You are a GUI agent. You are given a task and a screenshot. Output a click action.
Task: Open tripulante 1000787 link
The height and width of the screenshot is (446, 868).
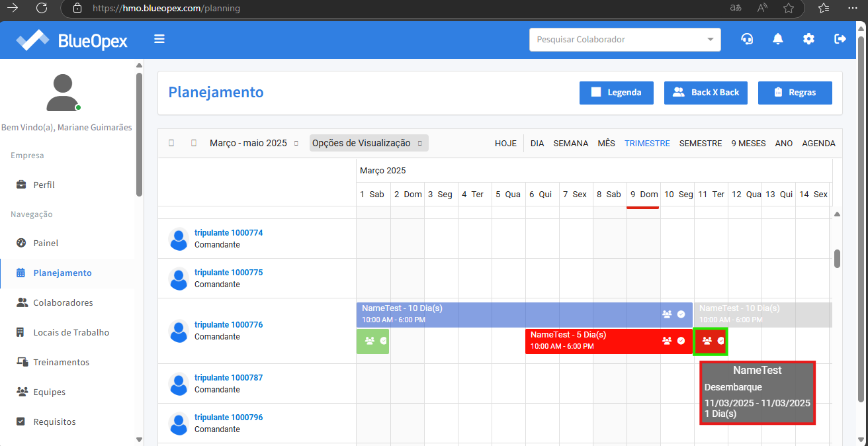point(228,378)
